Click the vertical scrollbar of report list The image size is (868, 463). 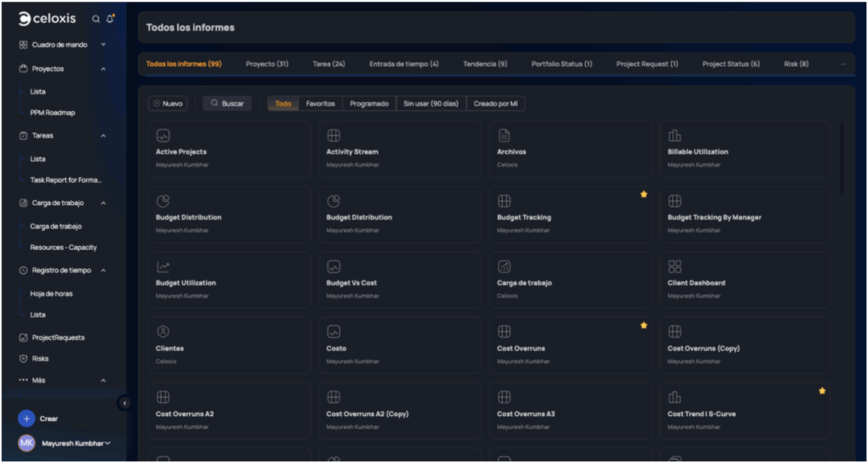click(841, 158)
